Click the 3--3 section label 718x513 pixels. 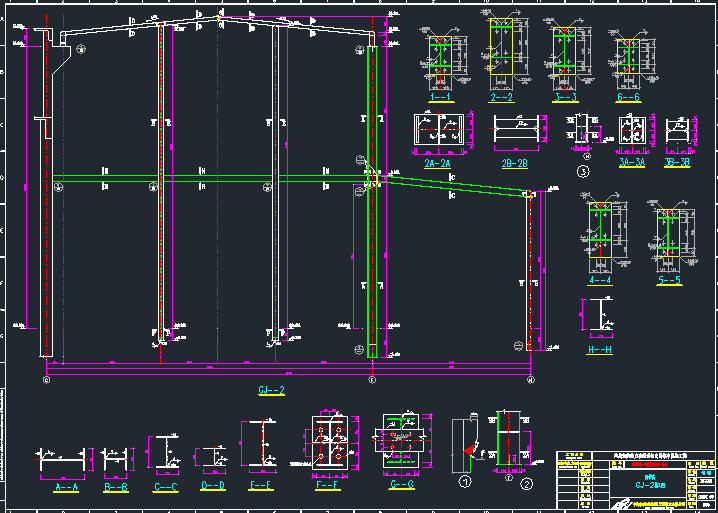pos(564,99)
